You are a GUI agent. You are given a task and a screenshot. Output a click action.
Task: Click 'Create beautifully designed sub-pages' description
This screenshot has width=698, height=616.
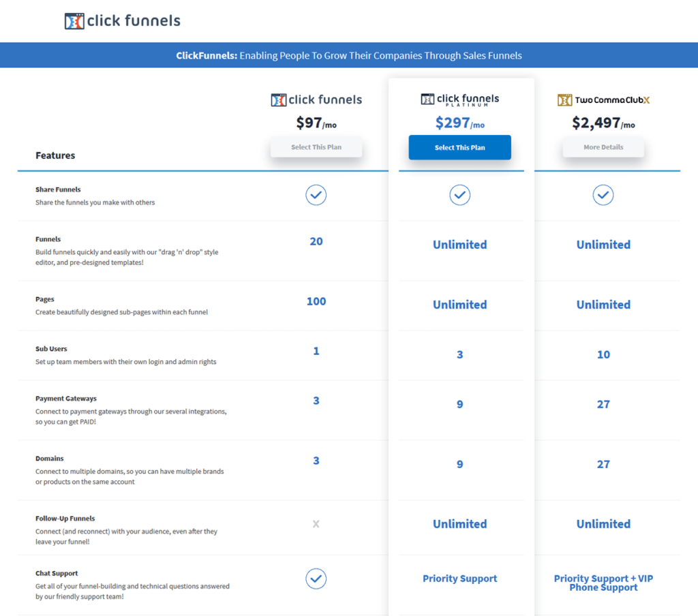121,312
